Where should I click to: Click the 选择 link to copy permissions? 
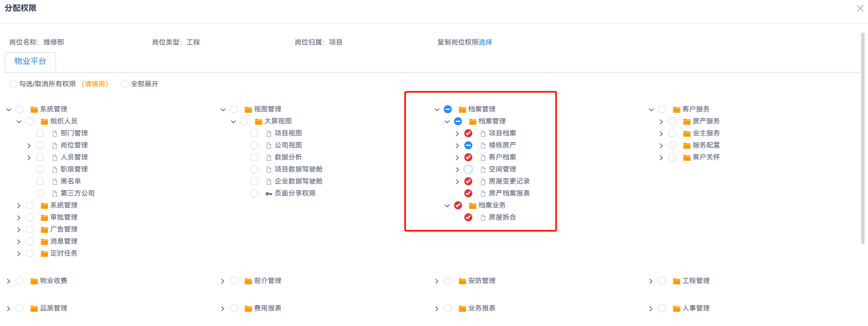tap(485, 42)
